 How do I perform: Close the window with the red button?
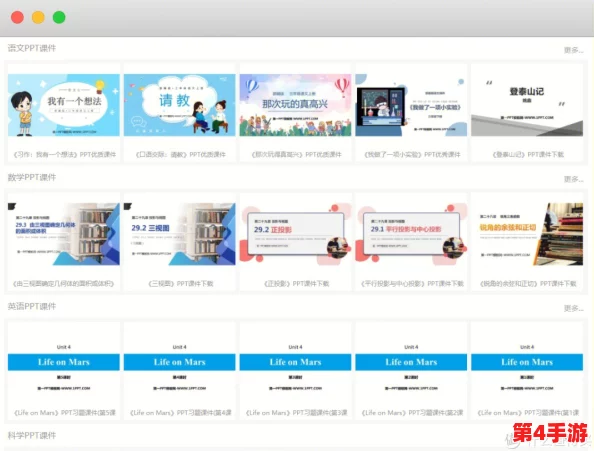click(x=17, y=17)
